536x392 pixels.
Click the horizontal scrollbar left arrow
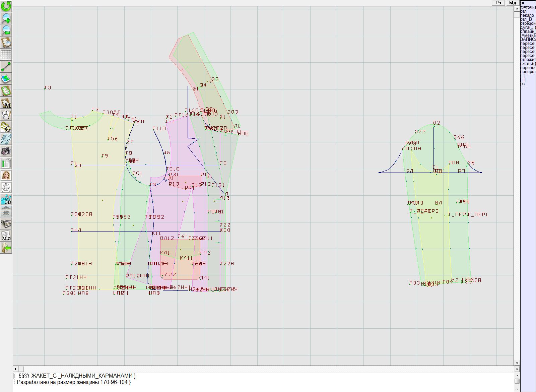[15, 369]
